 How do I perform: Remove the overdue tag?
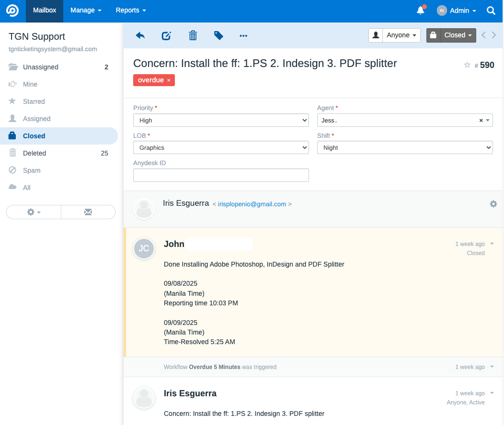pyautogui.click(x=169, y=80)
